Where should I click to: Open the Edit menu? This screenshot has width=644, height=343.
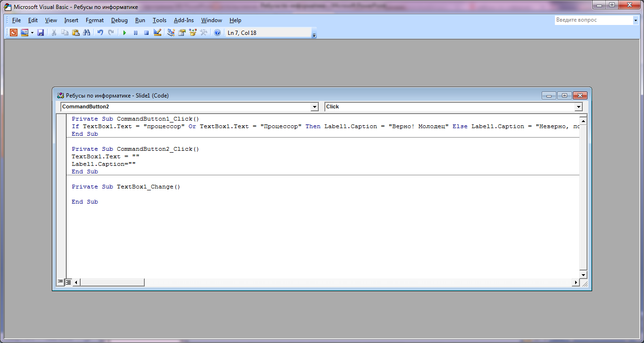pyautogui.click(x=33, y=20)
